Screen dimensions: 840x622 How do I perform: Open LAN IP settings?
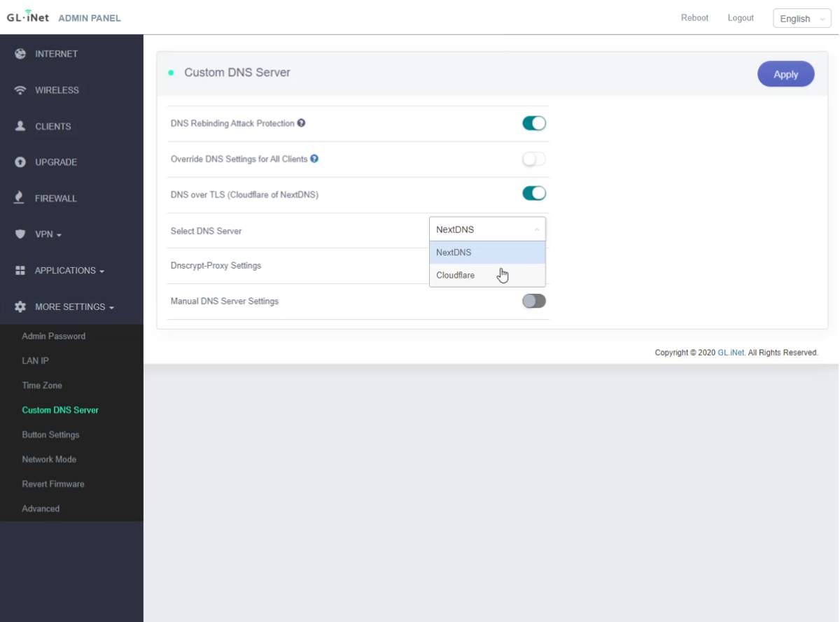pyautogui.click(x=35, y=361)
